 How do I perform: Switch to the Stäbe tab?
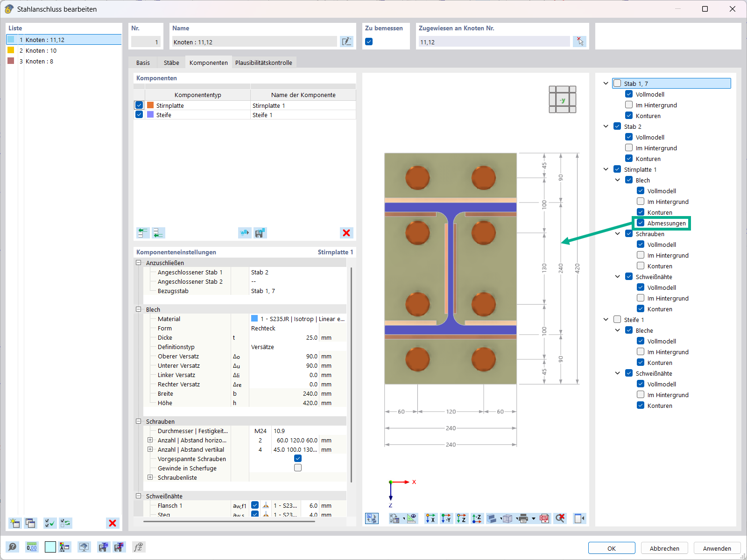click(x=171, y=63)
